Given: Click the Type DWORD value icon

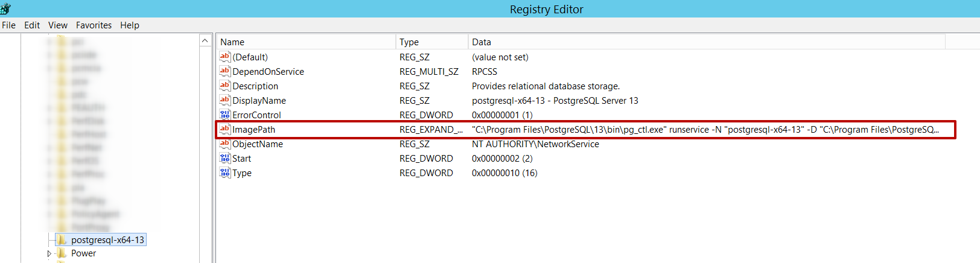Looking at the screenshot, I should (x=225, y=173).
